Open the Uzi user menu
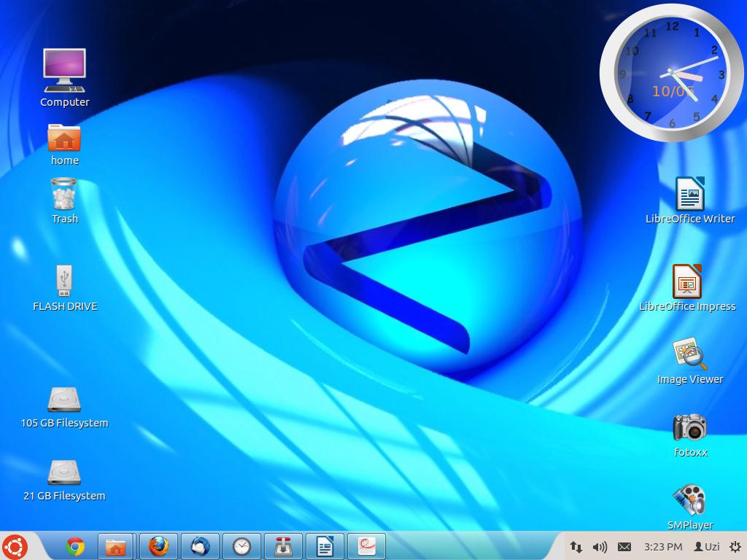This screenshot has height=560, width=747. [x=707, y=546]
